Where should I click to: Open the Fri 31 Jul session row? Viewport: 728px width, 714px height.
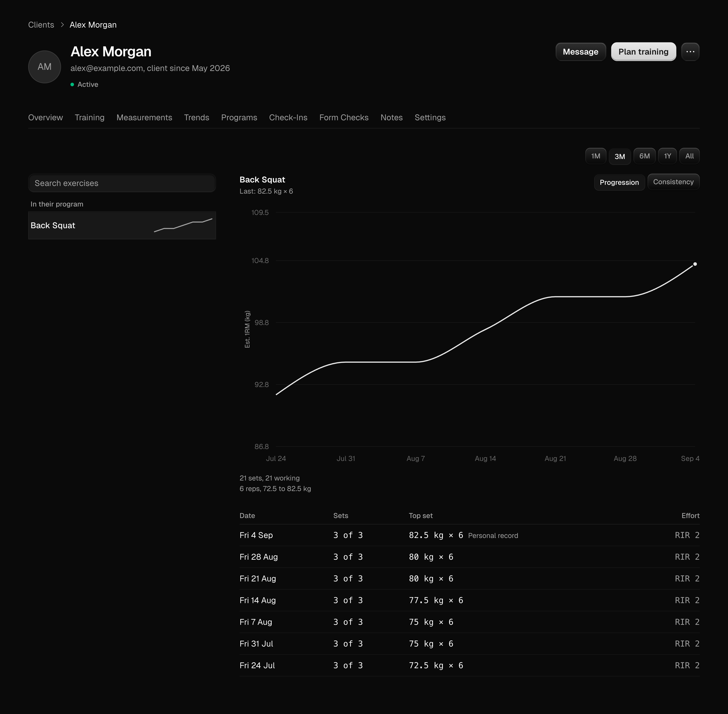tap(469, 644)
